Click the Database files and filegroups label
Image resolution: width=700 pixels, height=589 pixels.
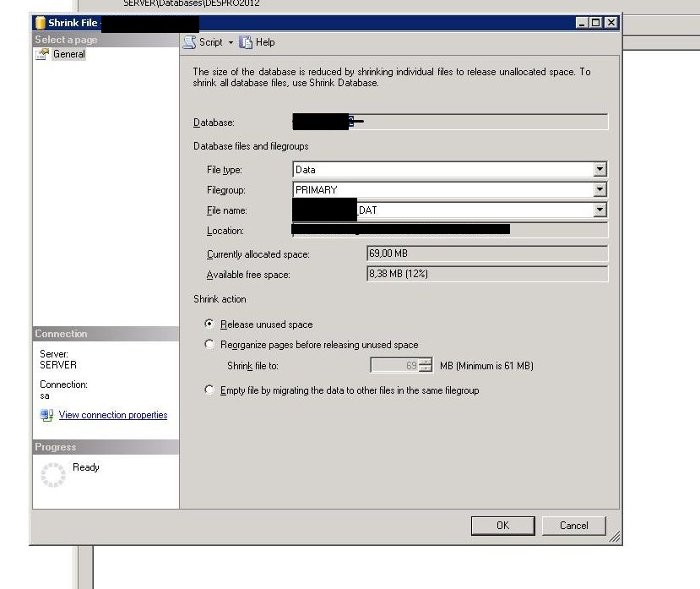251,146
